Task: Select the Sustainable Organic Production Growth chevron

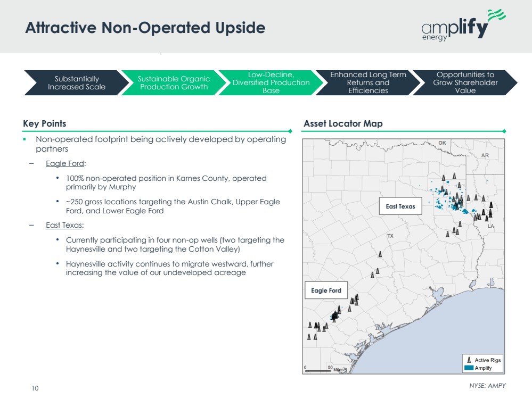Action: [x=174, y=83]
